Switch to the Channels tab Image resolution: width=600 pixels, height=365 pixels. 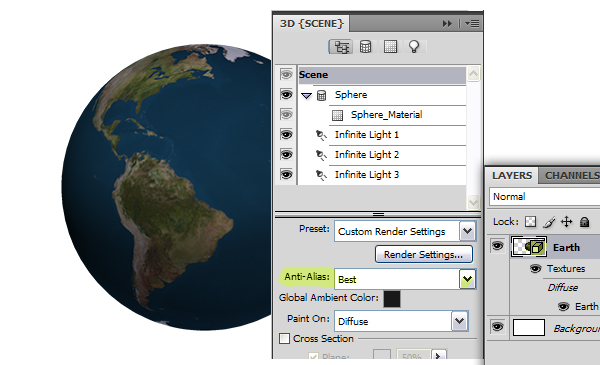pyautogui.click(x=571, y=176)
